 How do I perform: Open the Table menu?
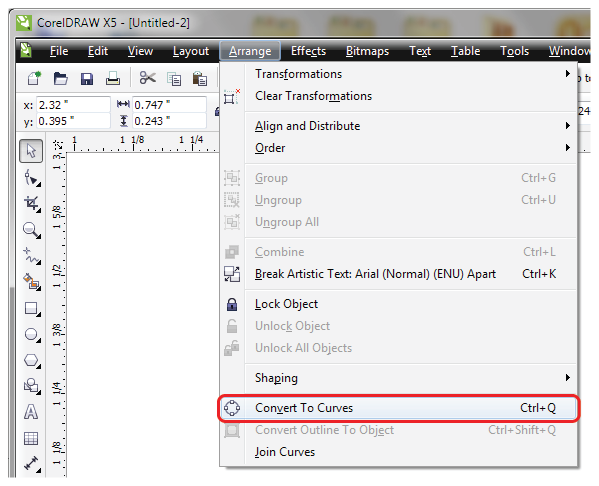pos(465,51)
